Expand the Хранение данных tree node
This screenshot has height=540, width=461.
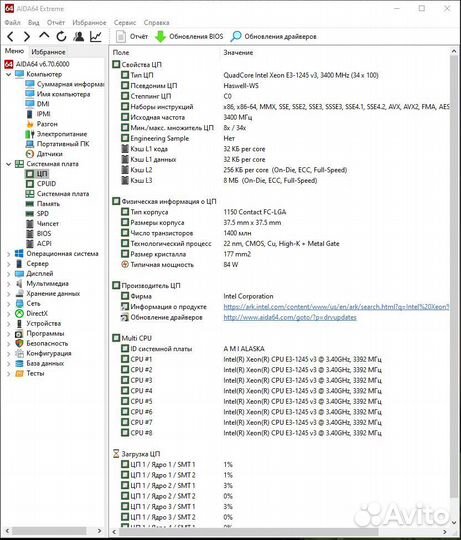[9, 294]
